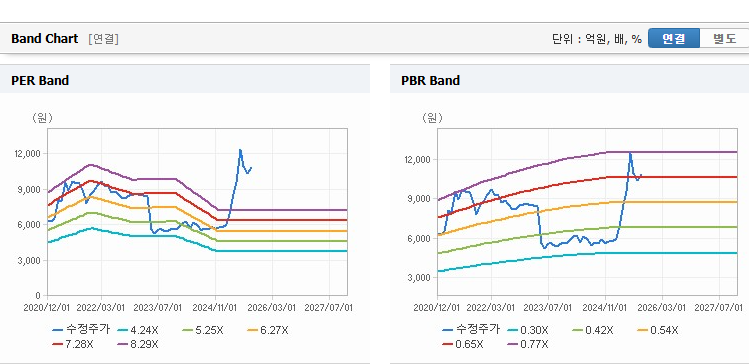Toggle 4.24X series in PER Band legend
The image size is (749, 364).
(139, 330)
